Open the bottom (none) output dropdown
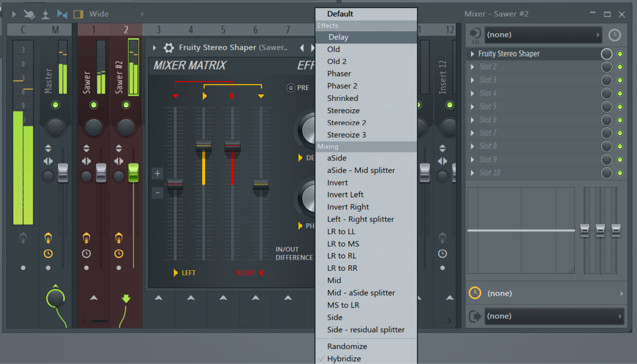 coord(554,316)
